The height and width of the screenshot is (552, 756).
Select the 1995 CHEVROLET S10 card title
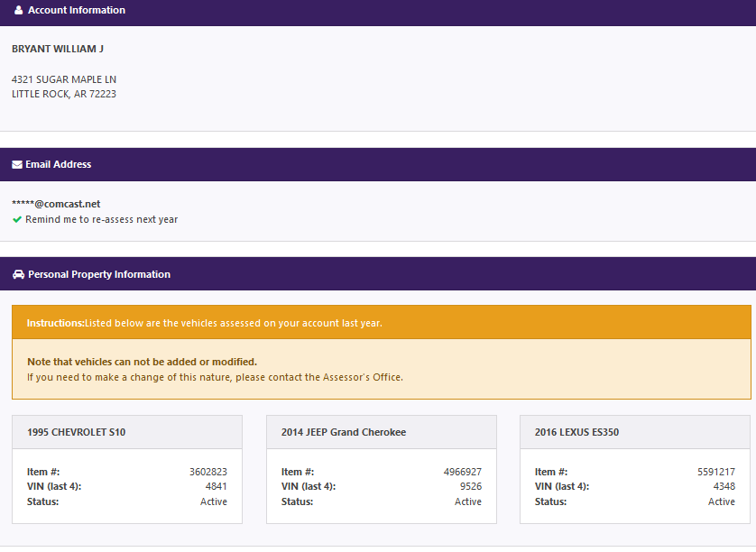tap(76, 432)
